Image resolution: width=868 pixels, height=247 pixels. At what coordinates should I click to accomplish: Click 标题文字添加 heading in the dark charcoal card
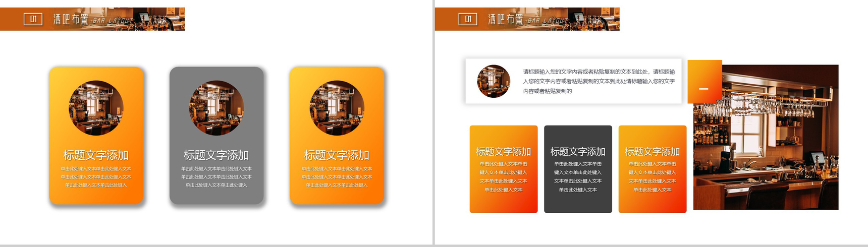click(578, 151)
